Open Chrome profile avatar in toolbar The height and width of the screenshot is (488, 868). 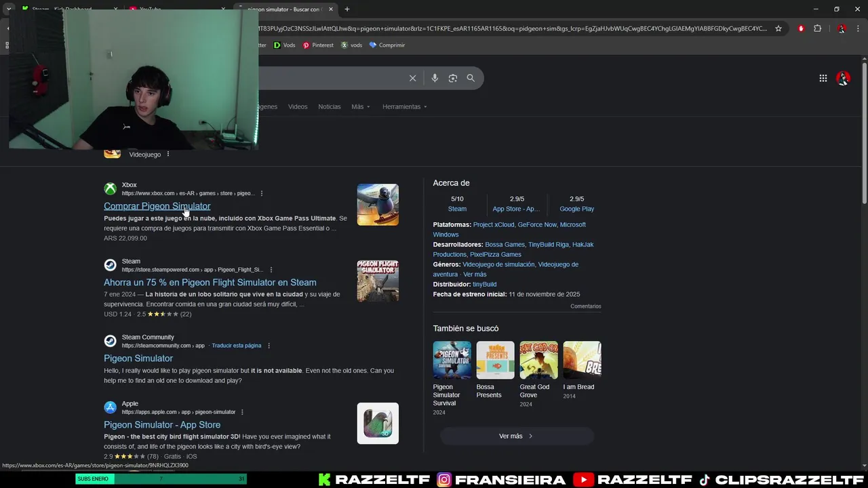point(842,28)
